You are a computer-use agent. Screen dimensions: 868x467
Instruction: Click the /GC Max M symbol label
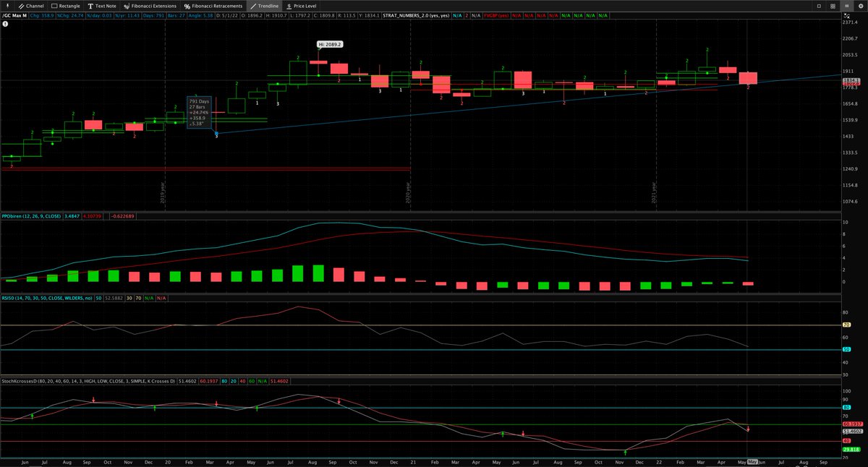point(14,15)
